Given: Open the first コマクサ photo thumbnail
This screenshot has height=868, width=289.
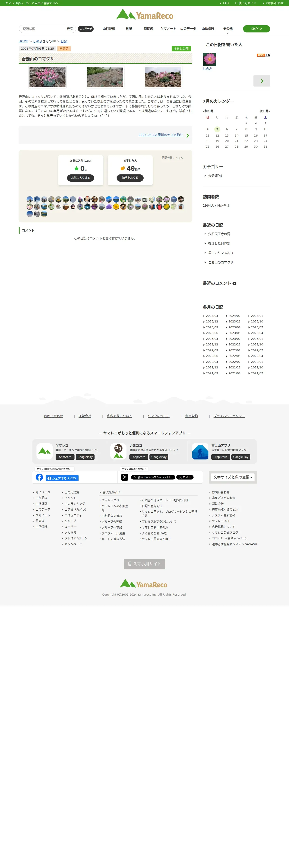Looking at the screenshot, I should pos(47,77).
